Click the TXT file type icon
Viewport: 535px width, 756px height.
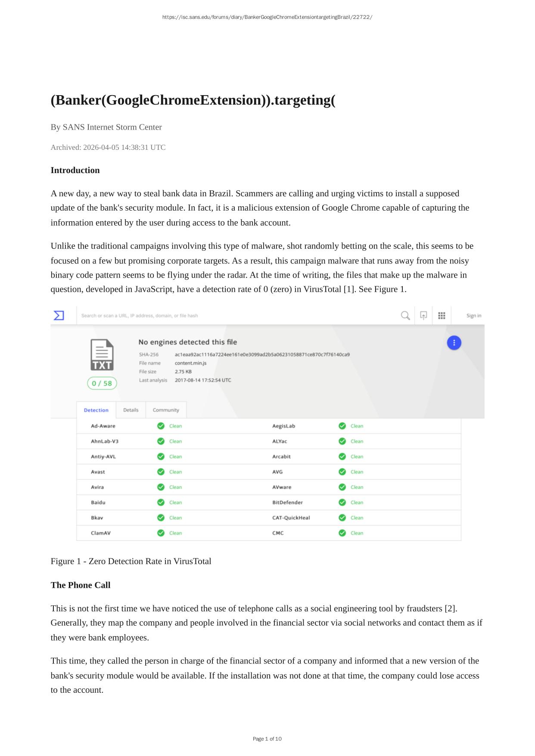click(x=102, y=355)
